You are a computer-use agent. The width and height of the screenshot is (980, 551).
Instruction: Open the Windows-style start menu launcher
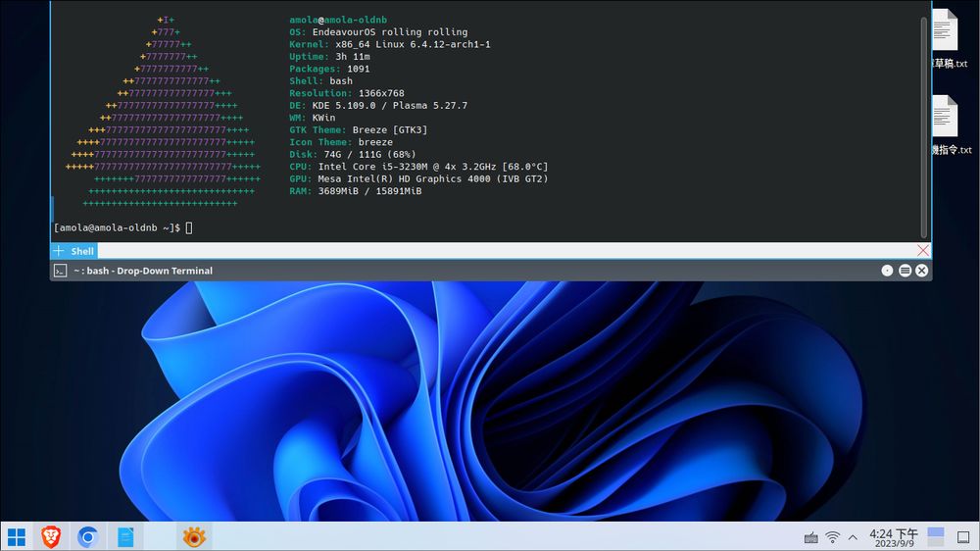[x=17, y=536]
